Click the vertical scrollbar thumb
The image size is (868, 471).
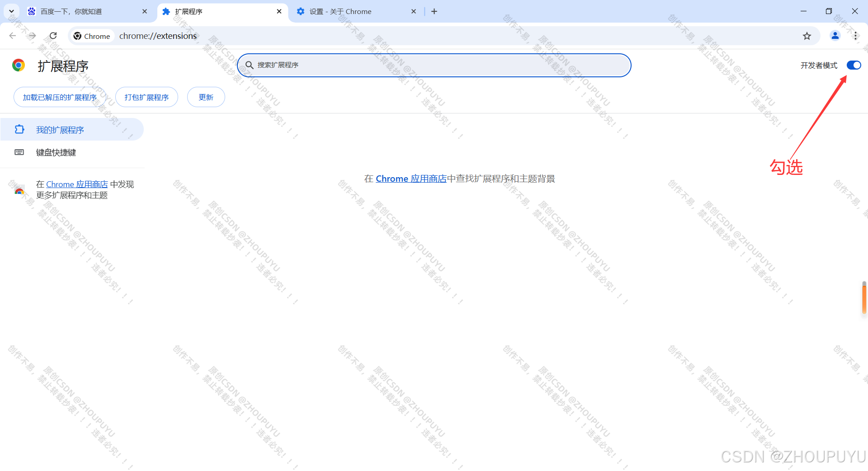(x=864, y=297)
